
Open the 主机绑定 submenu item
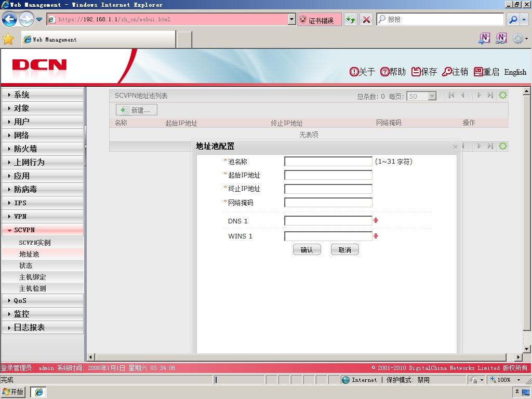click(43, 277)
